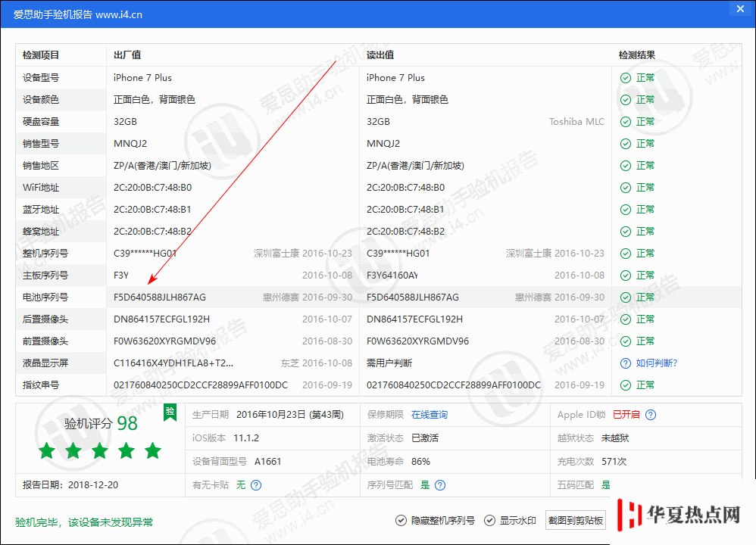
Task: Click 已开启 Apple ID lock status
Action: coord(626,415)
